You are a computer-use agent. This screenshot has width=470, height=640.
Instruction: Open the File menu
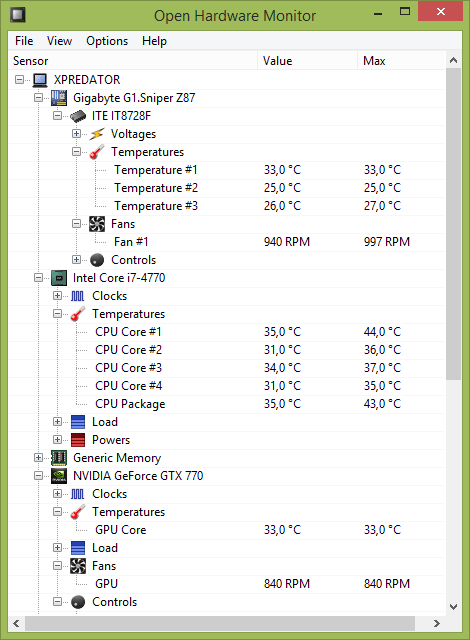point(24,41)
